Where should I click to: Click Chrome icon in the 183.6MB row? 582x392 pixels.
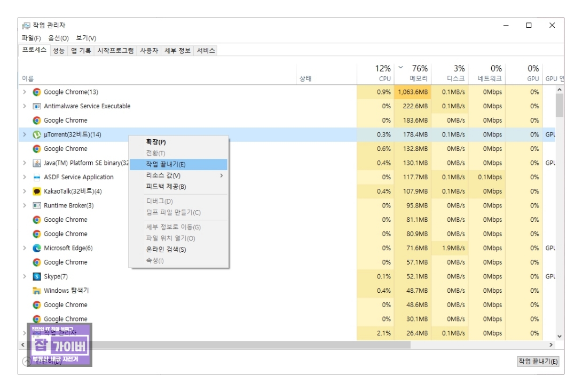coord(37,121)
